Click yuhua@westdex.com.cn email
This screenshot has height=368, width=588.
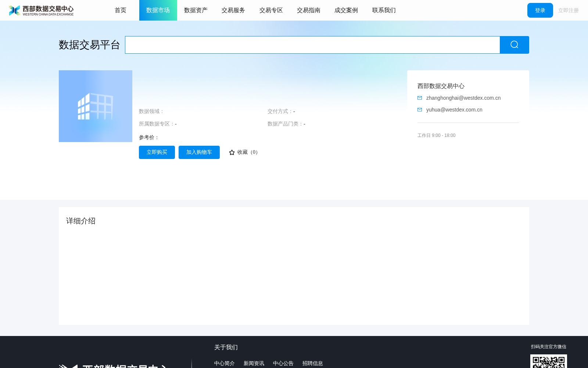click(x=454, y=110)
